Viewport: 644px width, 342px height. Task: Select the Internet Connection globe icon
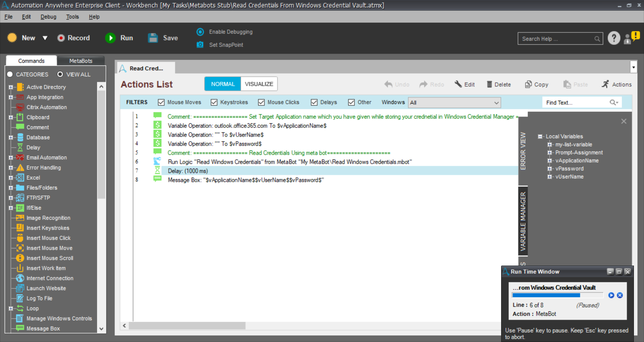[x=20, y=278]
